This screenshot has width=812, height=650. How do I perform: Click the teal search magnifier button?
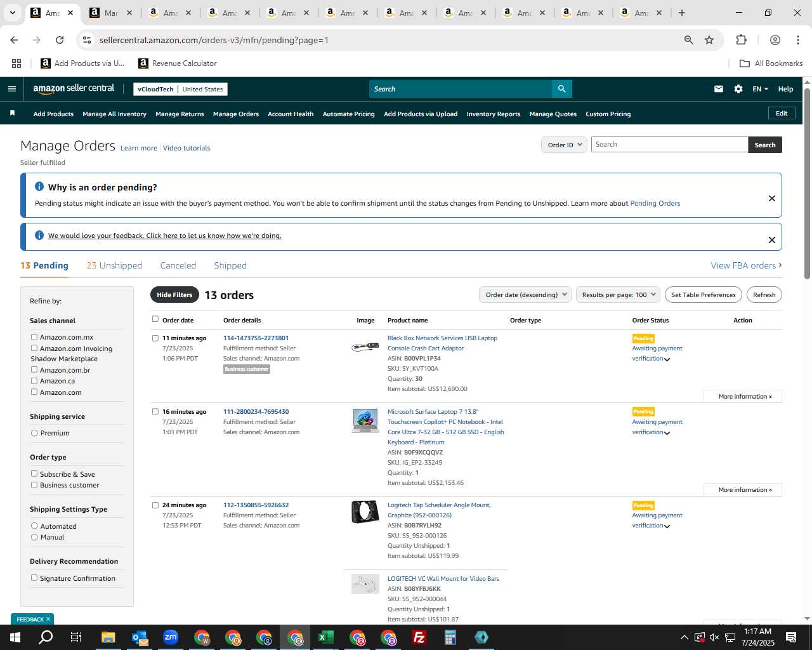[x=561, y=89]
